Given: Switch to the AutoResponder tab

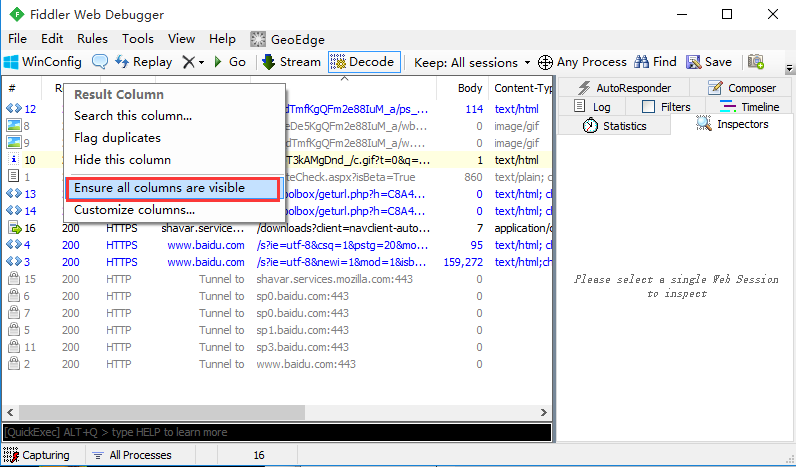Looking at the screenshot, I should coord(623,88).
